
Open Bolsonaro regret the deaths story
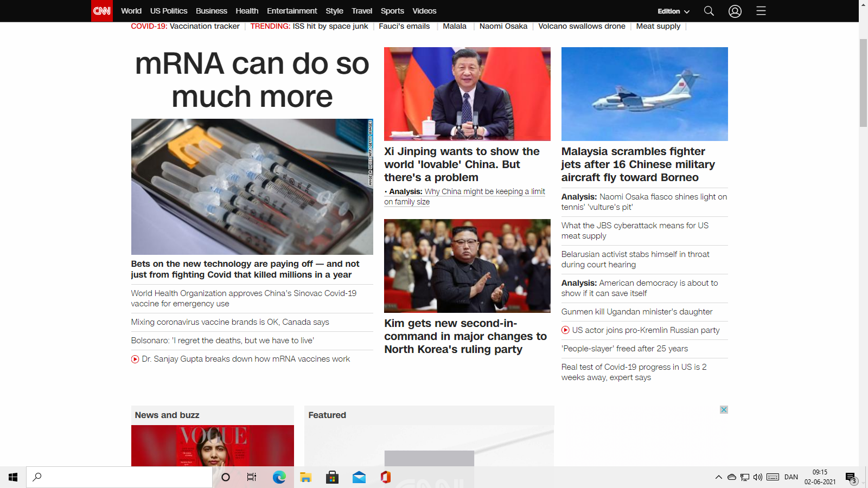[222, 341]
